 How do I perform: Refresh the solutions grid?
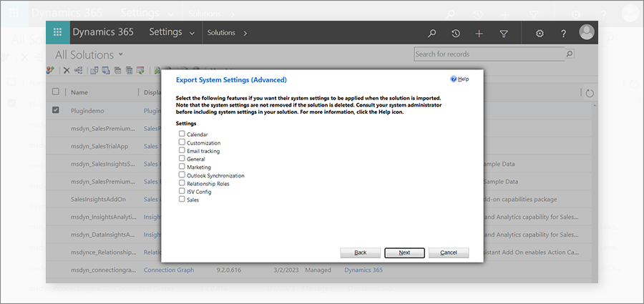click(x=590, y=93)
